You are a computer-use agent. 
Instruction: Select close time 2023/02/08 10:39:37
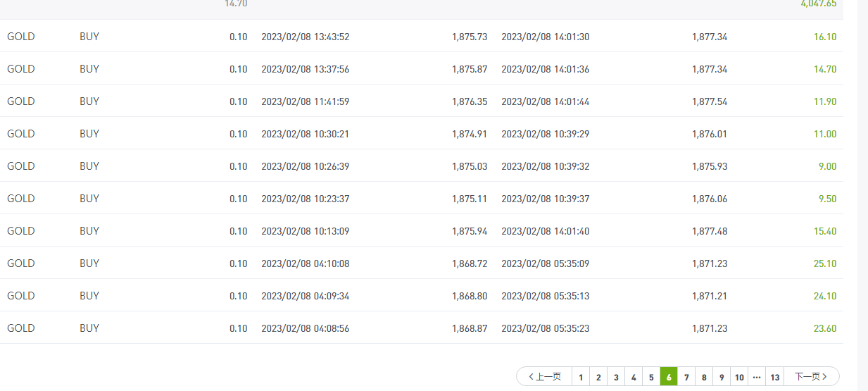tap(546, 199)
